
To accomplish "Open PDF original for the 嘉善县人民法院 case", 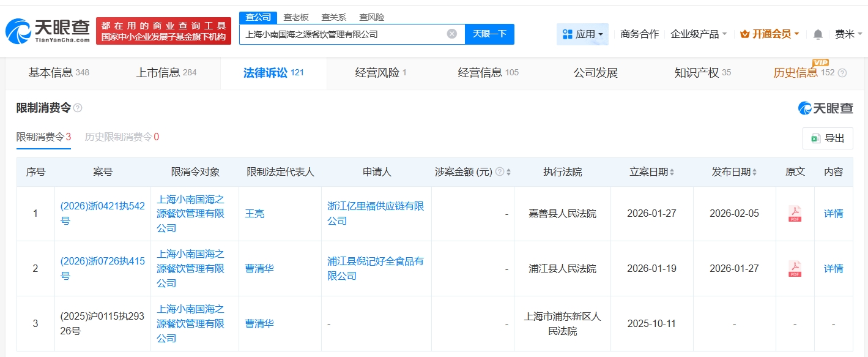I will 795,214.
